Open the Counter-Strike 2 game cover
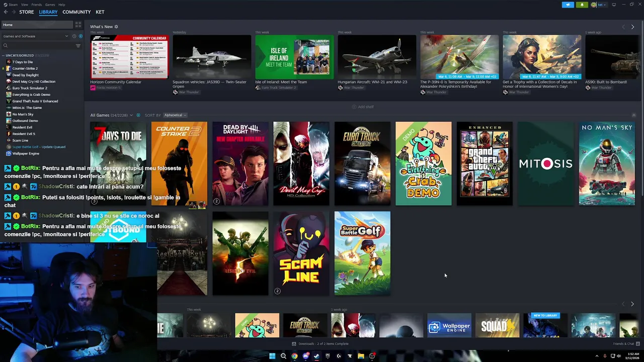The width and height of the screenshot is (644, 362). [179, 163]
